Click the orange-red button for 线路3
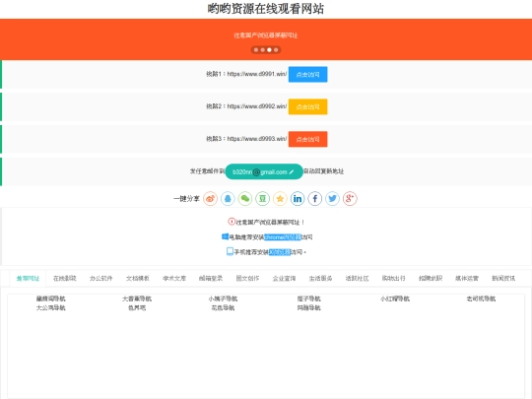 [x=307, y=139]
